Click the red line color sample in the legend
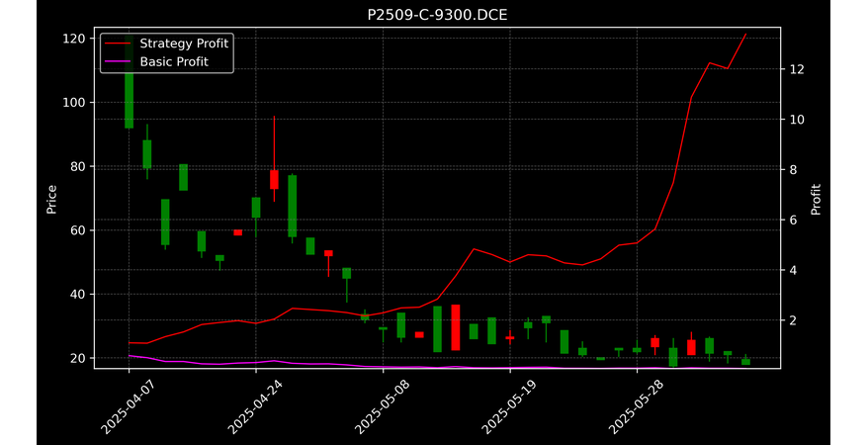Image resolution: width=868 pixels, height=445 pixels. point(118,44)
